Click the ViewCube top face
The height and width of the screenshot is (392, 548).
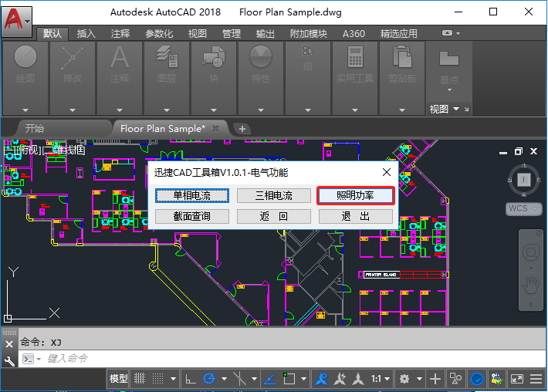pyautogui.click(x=523, y=180)
